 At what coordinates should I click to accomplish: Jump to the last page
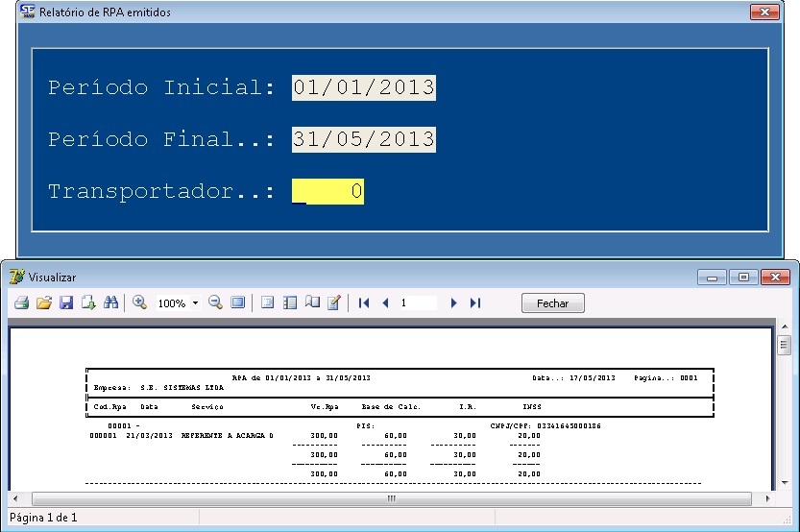pyautogui.click(x=475, y=302)
